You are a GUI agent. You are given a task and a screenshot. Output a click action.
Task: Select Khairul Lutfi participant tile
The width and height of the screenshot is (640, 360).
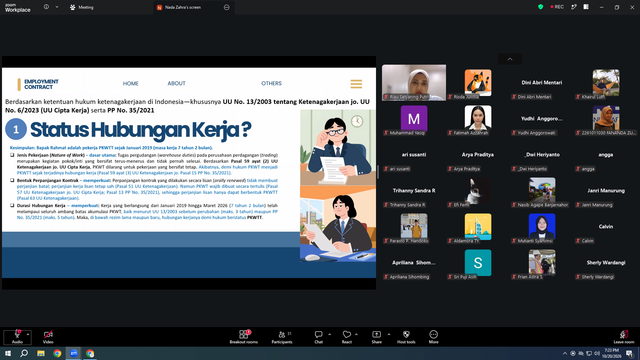(606, 82)
